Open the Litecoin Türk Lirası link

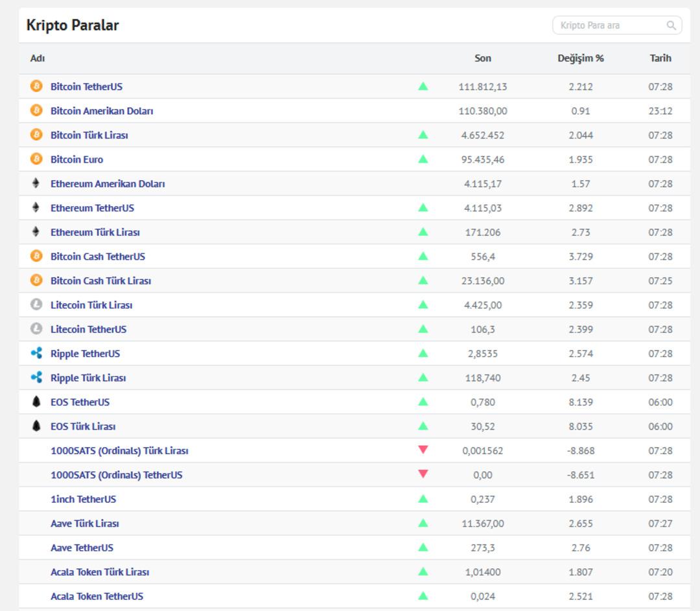(91, 305)
